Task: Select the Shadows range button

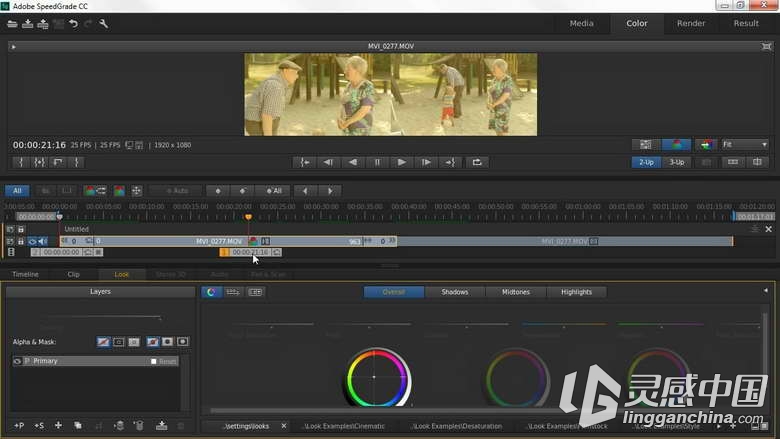Action: 455,292
